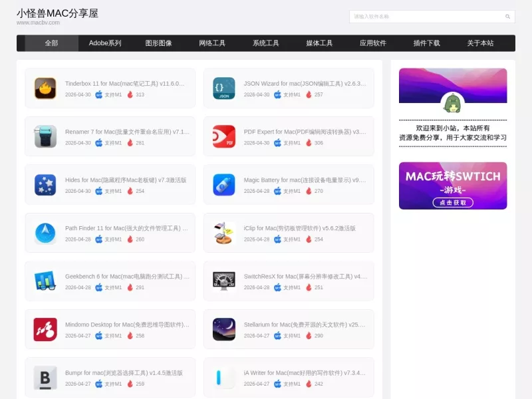Open Geekbench 6 for Mac title link

(x=127, y=276)
